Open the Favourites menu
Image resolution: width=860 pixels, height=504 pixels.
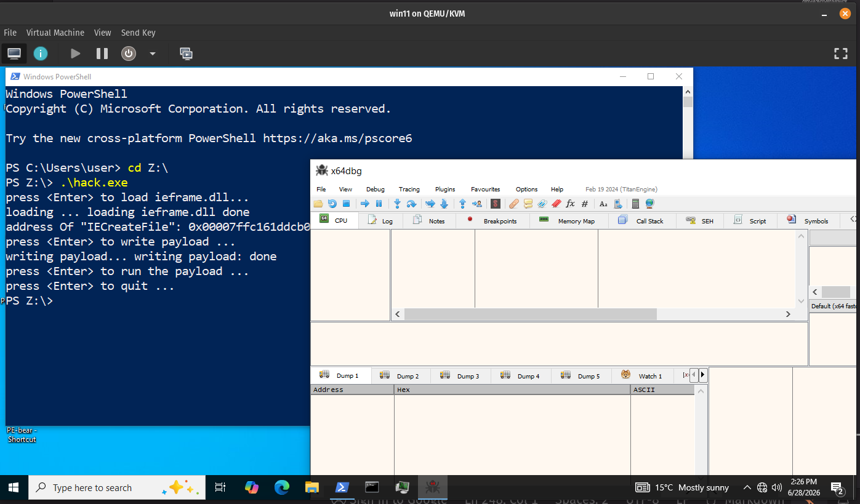click(x=486, y=189)
